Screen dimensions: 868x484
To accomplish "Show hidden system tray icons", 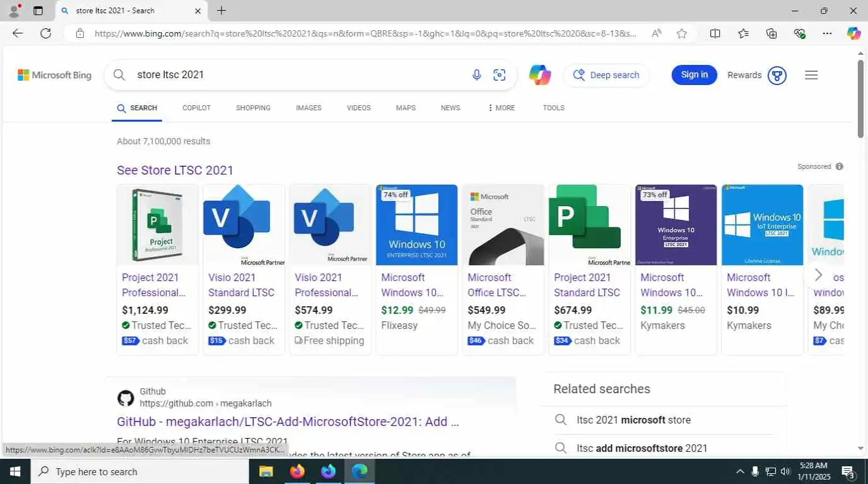I will [740, 471].
